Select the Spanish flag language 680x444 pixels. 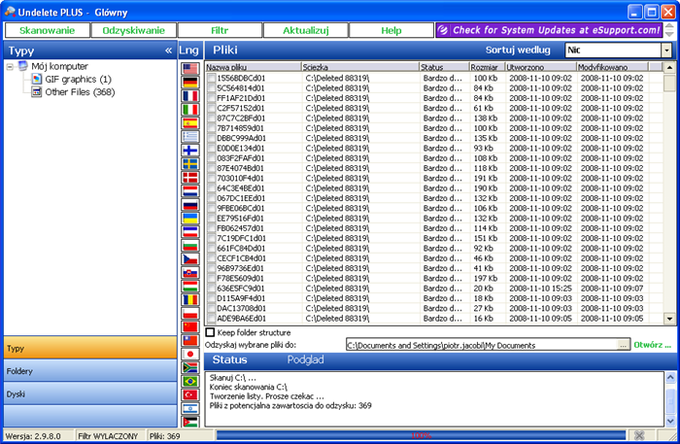(x=190, y=123)
